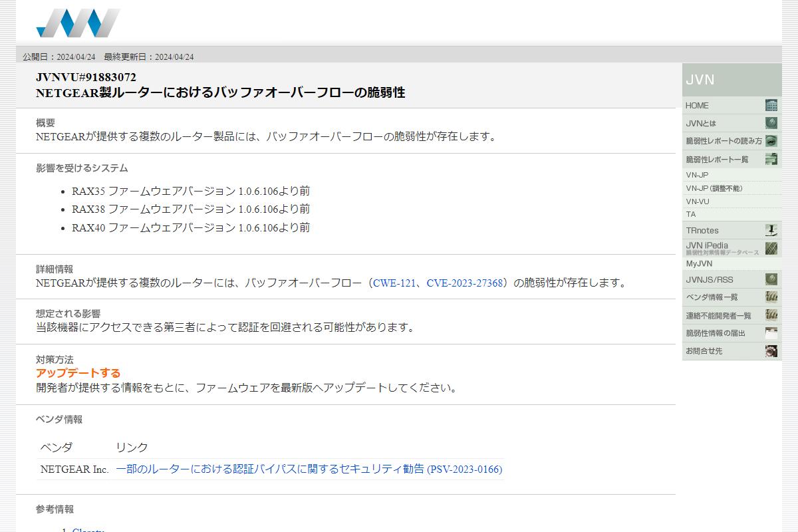Click the icon beside JVN iPedia
798x532 pixels.
point(771,248)
